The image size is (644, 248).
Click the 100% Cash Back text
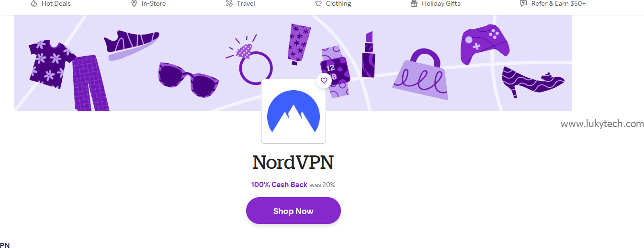(x=279, y=184)
